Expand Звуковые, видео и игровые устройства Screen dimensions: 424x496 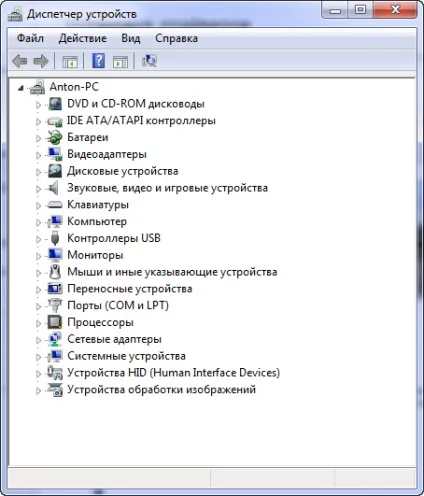pyautogui.click(x=38, y=189)
